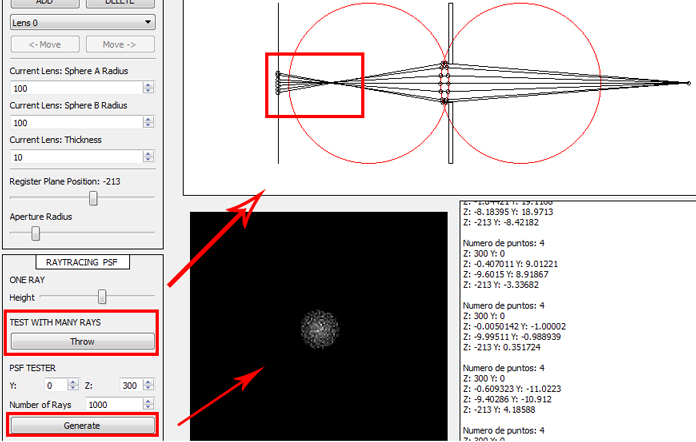696x442 pixels.
Task: Click the 'Z: -213 Y: -3.33682' log line
Action: pos(501,284)
